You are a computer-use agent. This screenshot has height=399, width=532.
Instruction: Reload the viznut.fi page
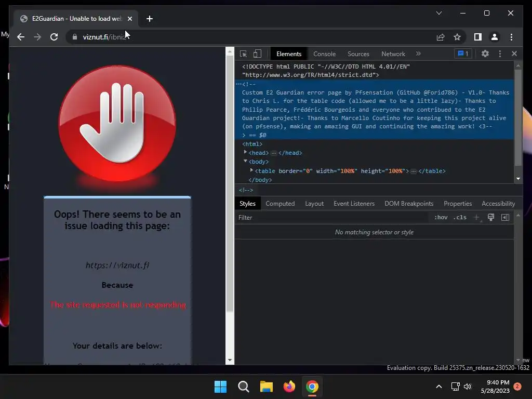(54, 37)
